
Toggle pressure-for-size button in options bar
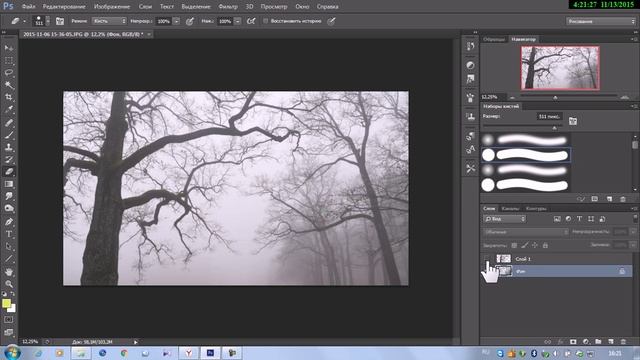coord(331,21)
